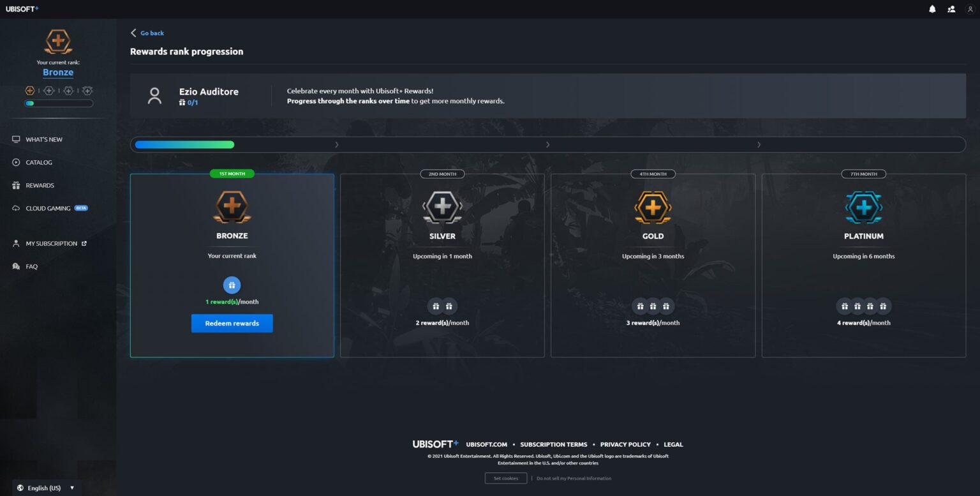The height and width of the screenshot is (496, 980).
Task: Select the Silver rank badge icon
Action: pos(442,207)
